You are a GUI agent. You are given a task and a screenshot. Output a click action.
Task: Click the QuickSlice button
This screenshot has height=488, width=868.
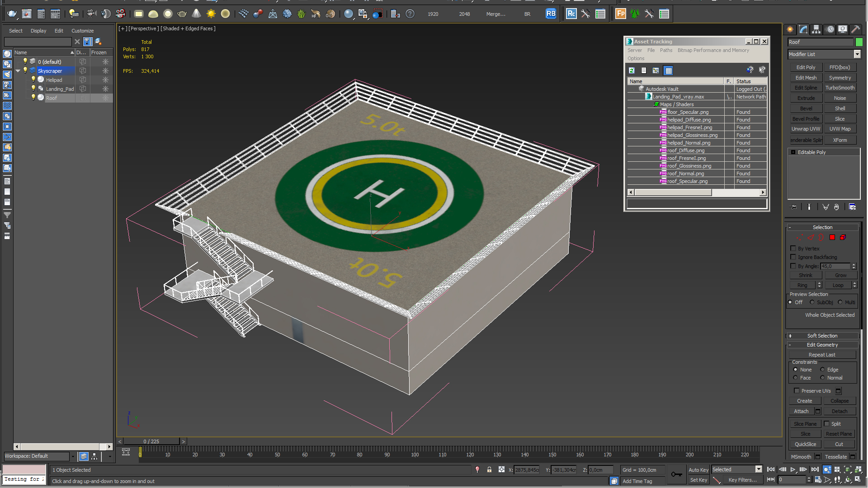[x=805, y=444]
